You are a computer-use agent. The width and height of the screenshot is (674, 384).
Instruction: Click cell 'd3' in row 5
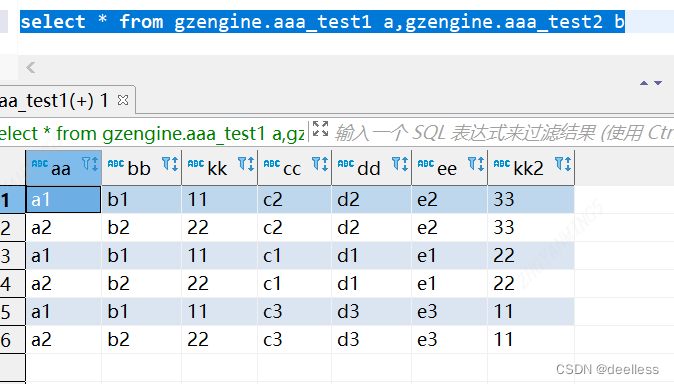[371, 312]
